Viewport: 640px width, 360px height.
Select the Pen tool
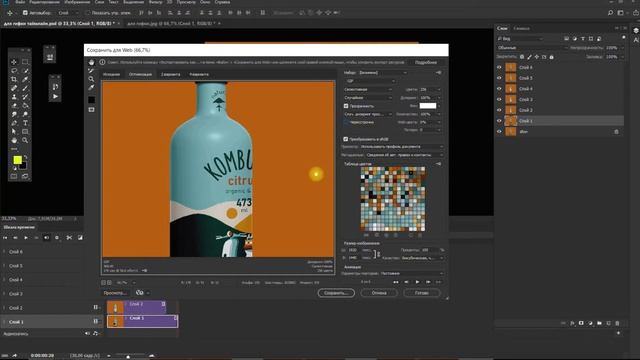pos(14,123)
